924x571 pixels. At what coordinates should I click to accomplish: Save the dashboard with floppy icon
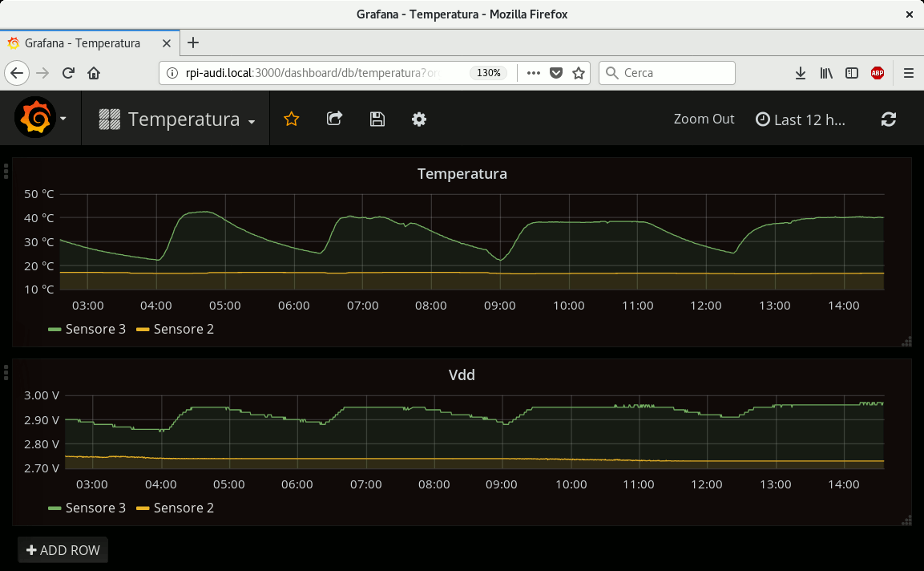[x=377, y=119]
